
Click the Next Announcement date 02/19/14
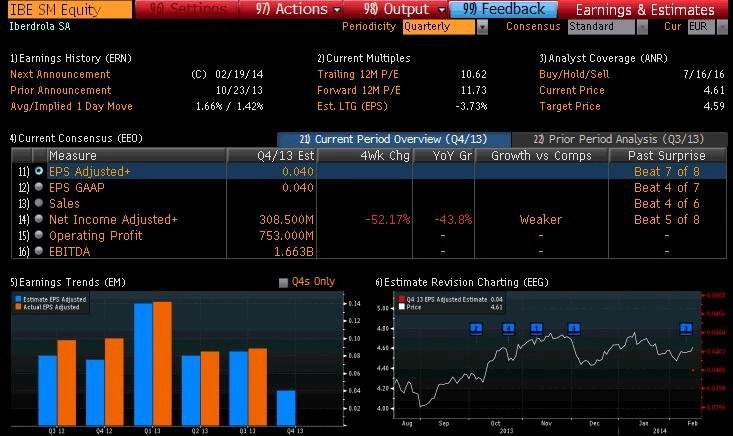click(239, 74)
